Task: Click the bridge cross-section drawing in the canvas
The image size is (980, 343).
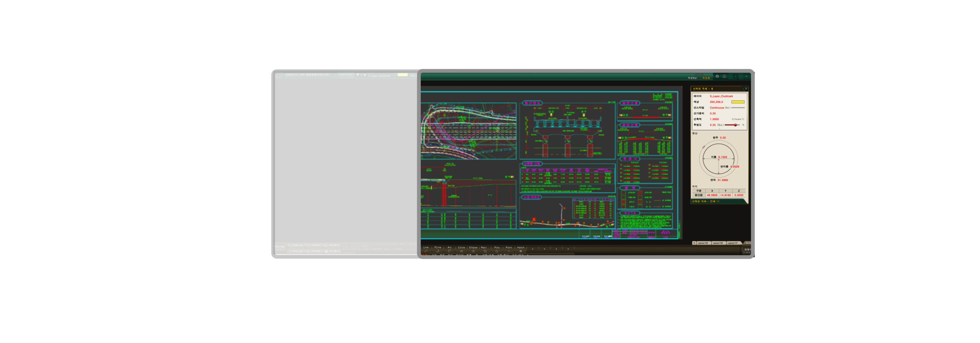Action: [567, 130]
